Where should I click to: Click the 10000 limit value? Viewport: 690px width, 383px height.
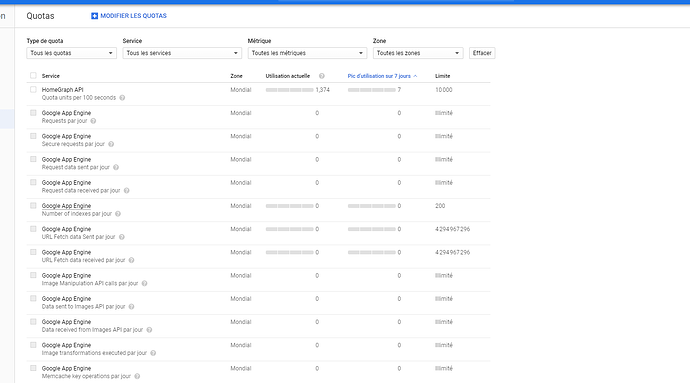point(444,90)
